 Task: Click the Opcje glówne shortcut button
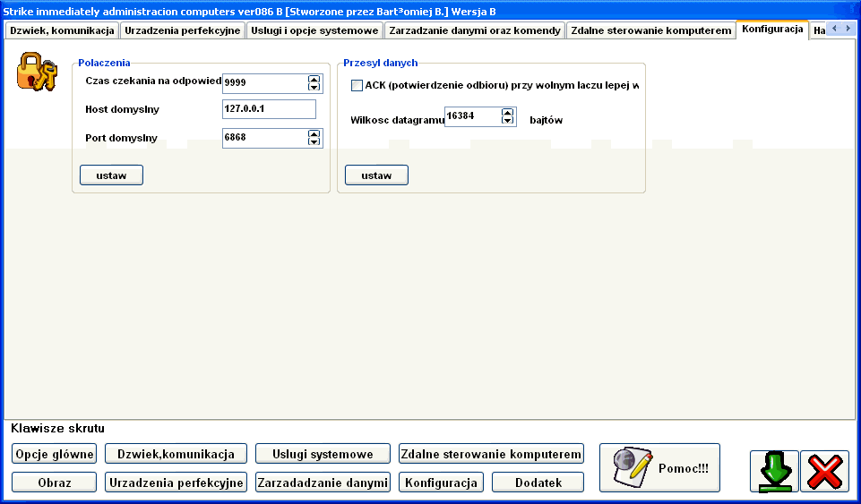click(55, 454)
